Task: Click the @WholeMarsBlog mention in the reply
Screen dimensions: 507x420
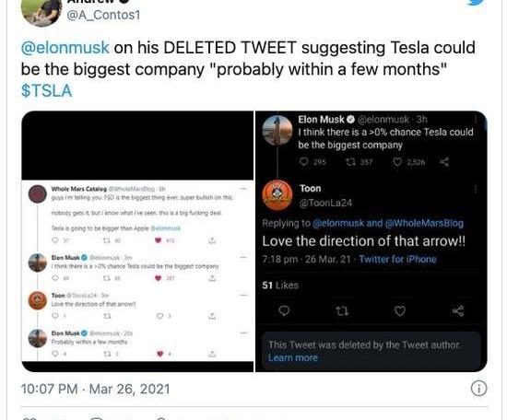Action: (x=424, y=223)
